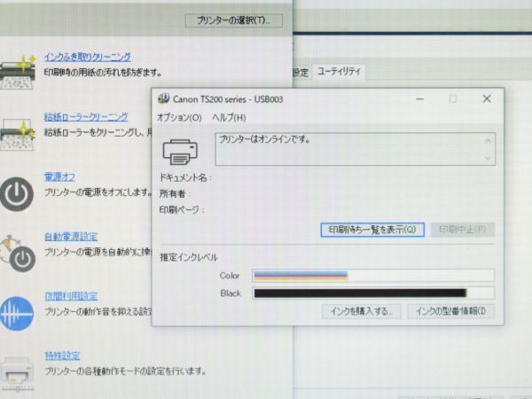Click the special settings printer icon
532x399 pixels.
17,374
